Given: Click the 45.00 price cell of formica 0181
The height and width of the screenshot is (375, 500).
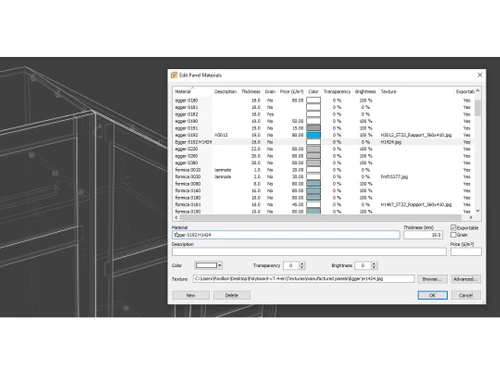Looking at the screenshot, I should [298, 204].
